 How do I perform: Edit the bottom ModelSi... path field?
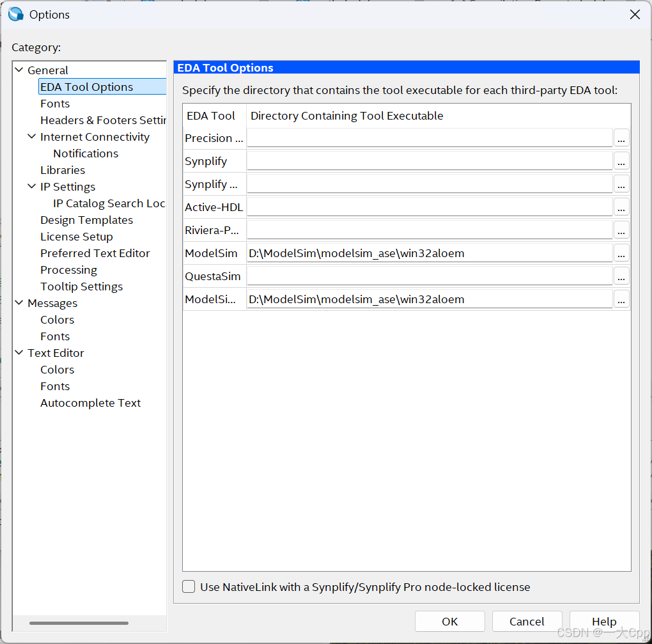(430, 299)
